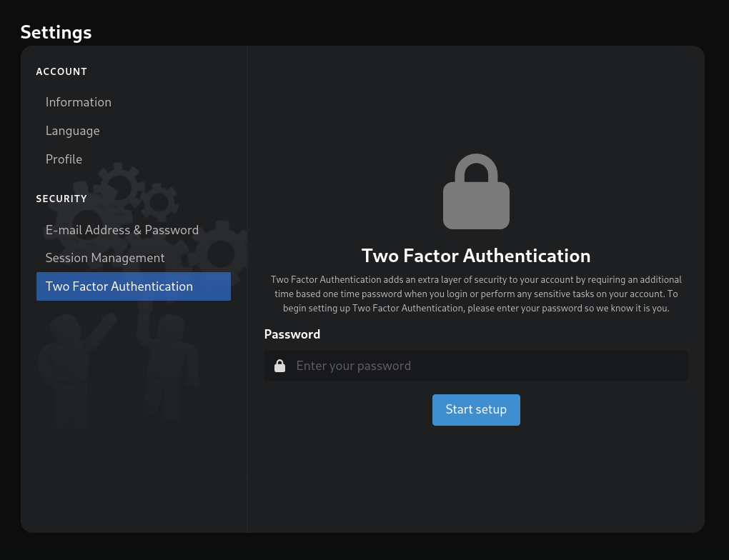Click the large padlock icon

point(476,191)
